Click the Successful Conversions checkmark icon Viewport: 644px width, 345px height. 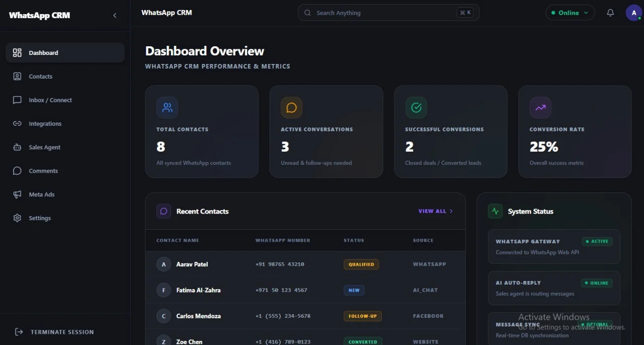[x=416, y=107]
